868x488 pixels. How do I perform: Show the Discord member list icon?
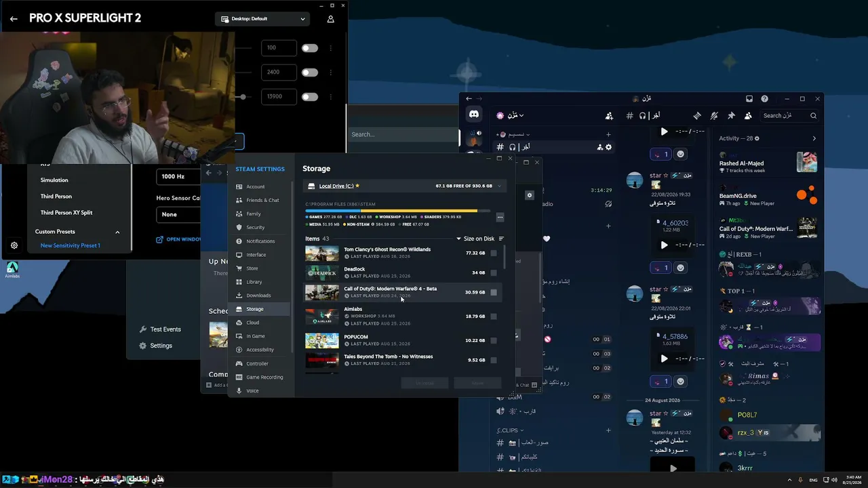(748, 116)
